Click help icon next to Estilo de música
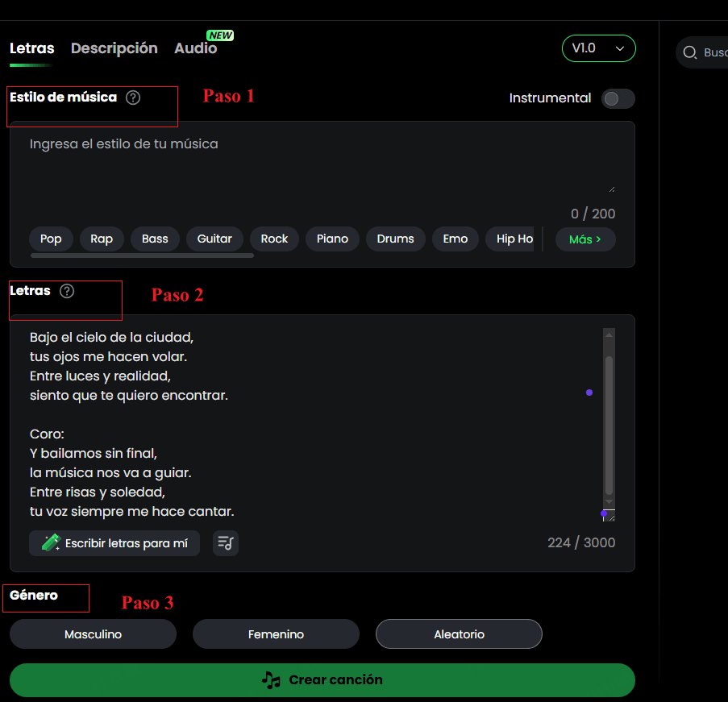Viewport: 728px width, 702px height. [133, 98]
